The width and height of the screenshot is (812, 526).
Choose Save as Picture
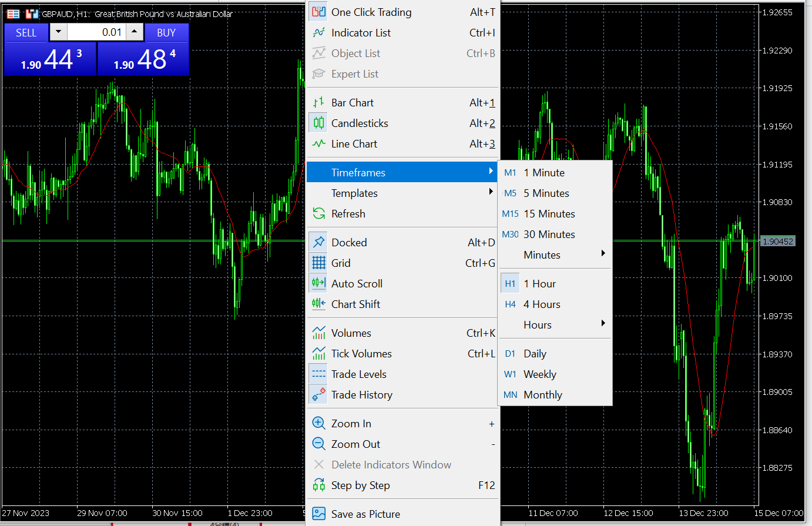pyautogui.click(x=367, y=514)
